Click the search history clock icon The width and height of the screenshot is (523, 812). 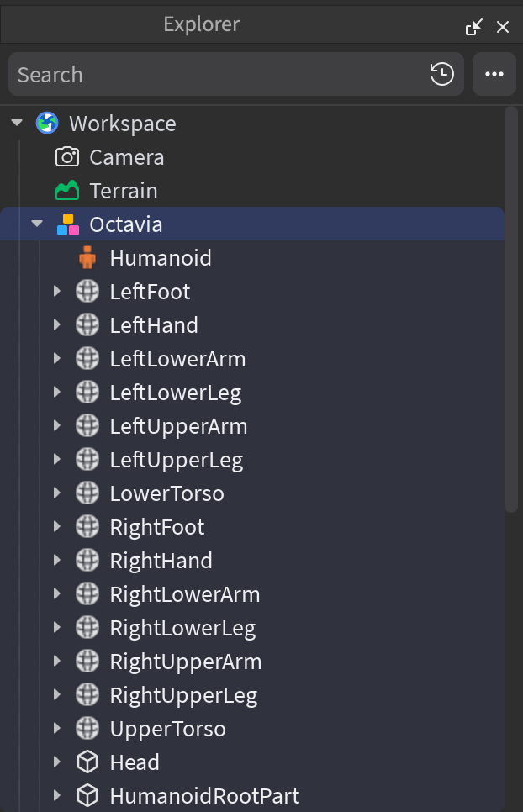pos(442,75)
